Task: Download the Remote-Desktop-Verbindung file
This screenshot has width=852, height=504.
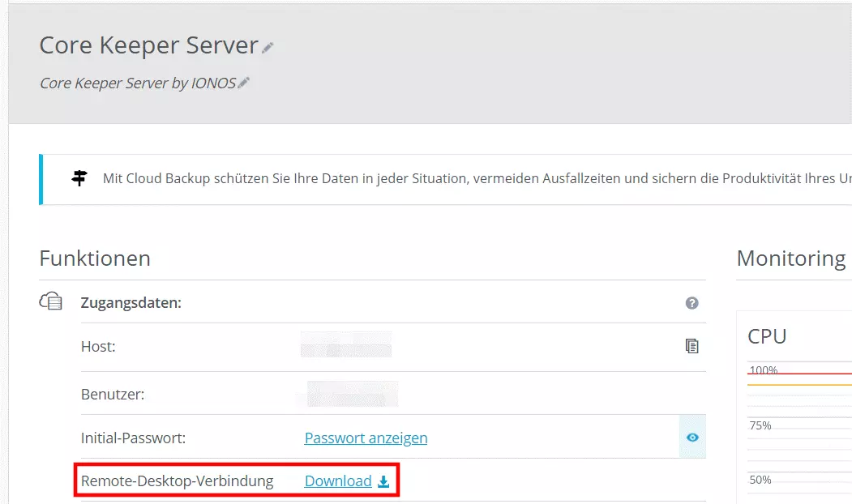Action: pos(338,481)
